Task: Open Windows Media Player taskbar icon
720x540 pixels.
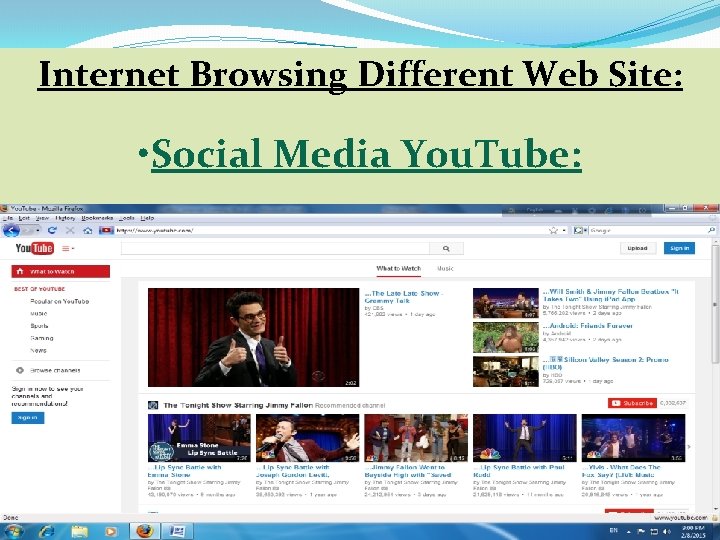Action: [111, 531]
